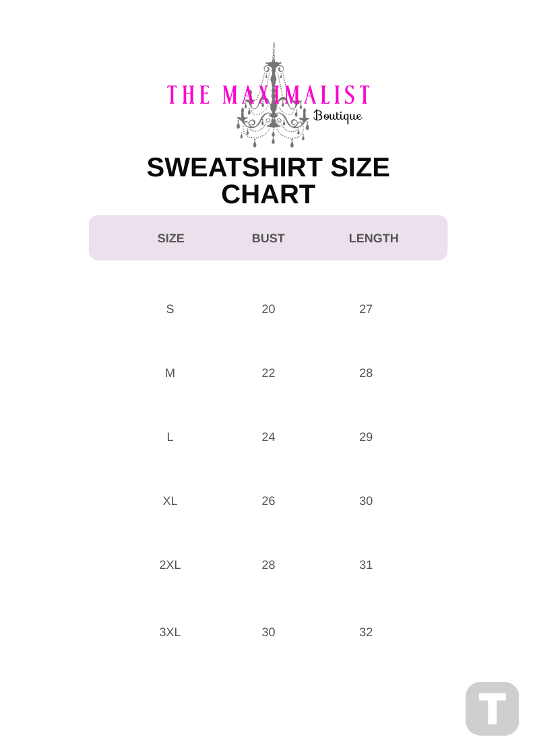Click bust value 20 for size S

coord(268,309)
